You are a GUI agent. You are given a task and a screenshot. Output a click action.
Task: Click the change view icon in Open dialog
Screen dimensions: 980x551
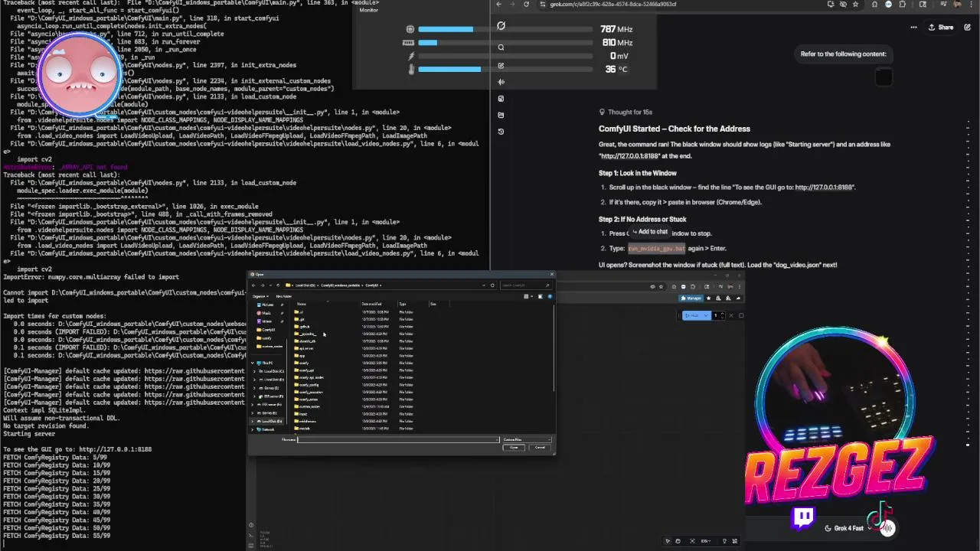click(526, 296)
